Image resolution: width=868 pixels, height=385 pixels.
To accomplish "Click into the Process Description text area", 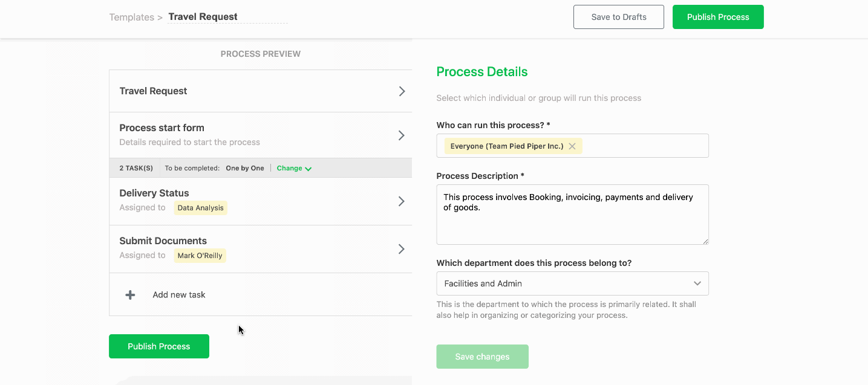I will coord(572,215).
